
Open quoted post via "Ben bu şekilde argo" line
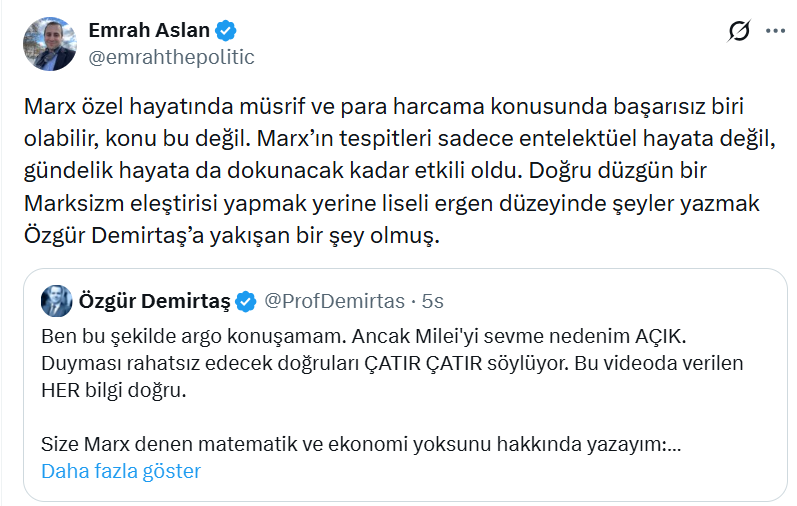pyautogui.click(x=377, y=333)
